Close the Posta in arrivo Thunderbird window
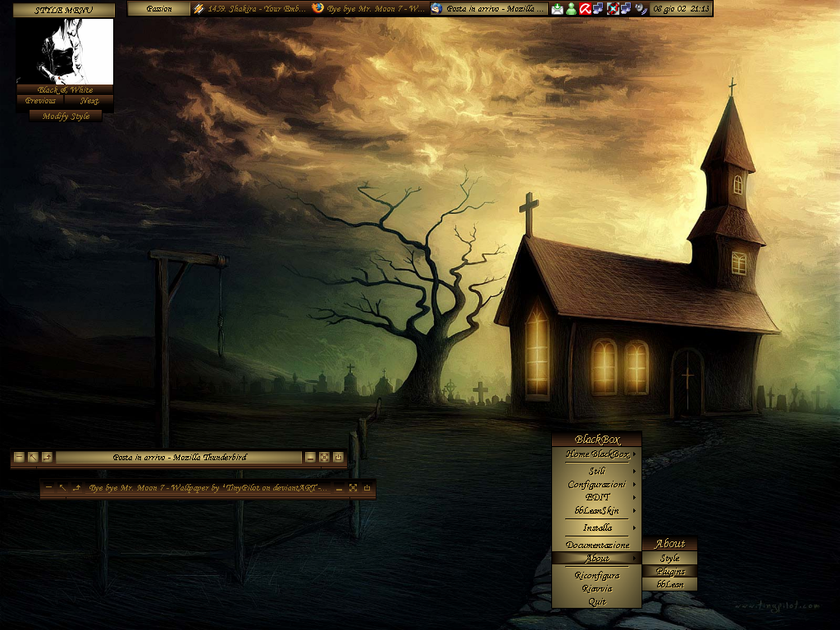 [338, 457]
